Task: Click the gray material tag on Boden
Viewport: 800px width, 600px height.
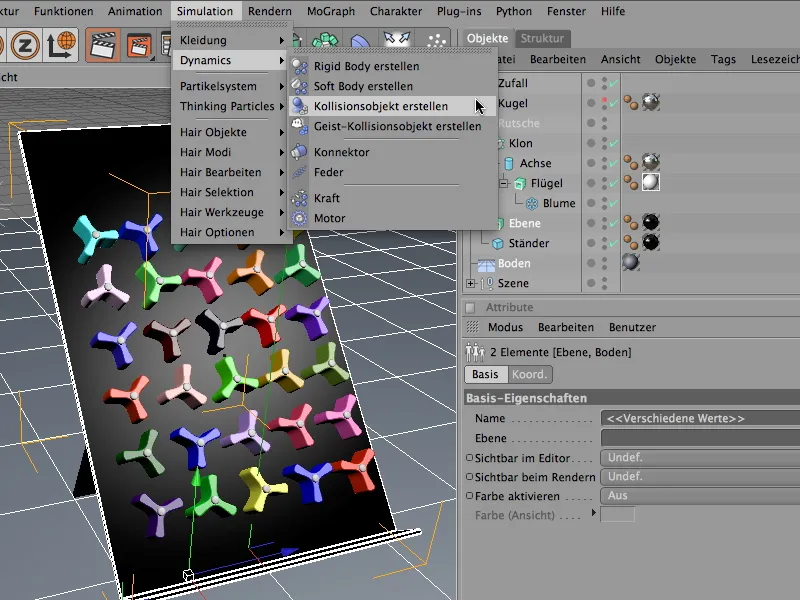Action: coord(630,263)
